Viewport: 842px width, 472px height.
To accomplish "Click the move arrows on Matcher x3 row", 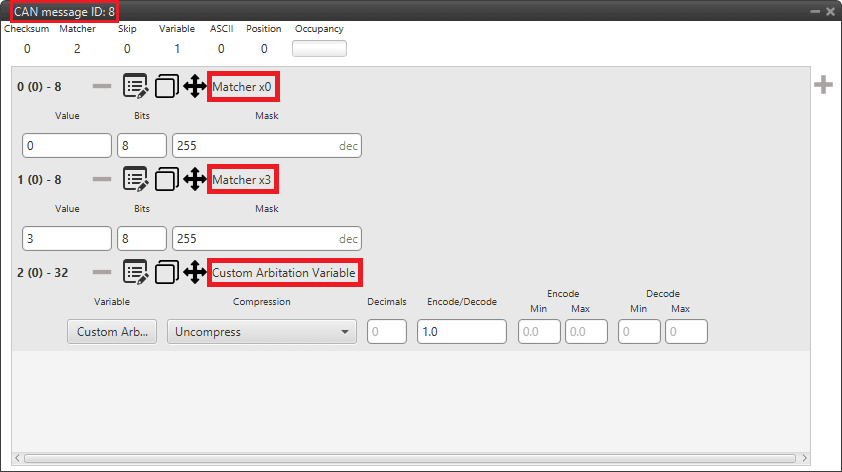I will click(x=195, y=180).
